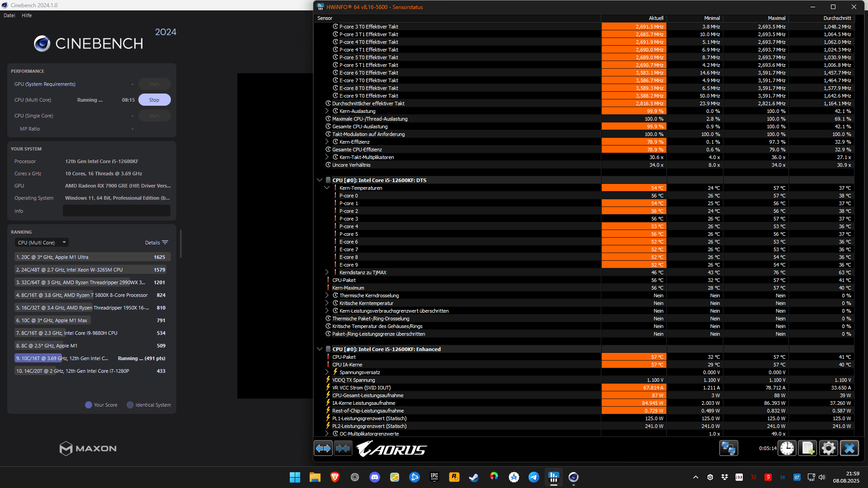This screenshot has width=868, height=488.
Task: Open HWiNFO remote network monitors icon
Action: coord(728,448)
